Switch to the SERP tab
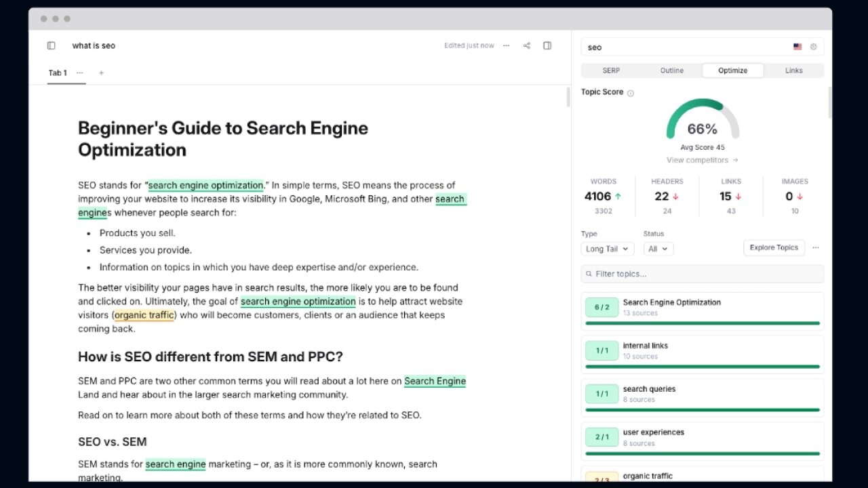Image resolution: width=868 pixels, height=488 pixels. tap(611, 70)
